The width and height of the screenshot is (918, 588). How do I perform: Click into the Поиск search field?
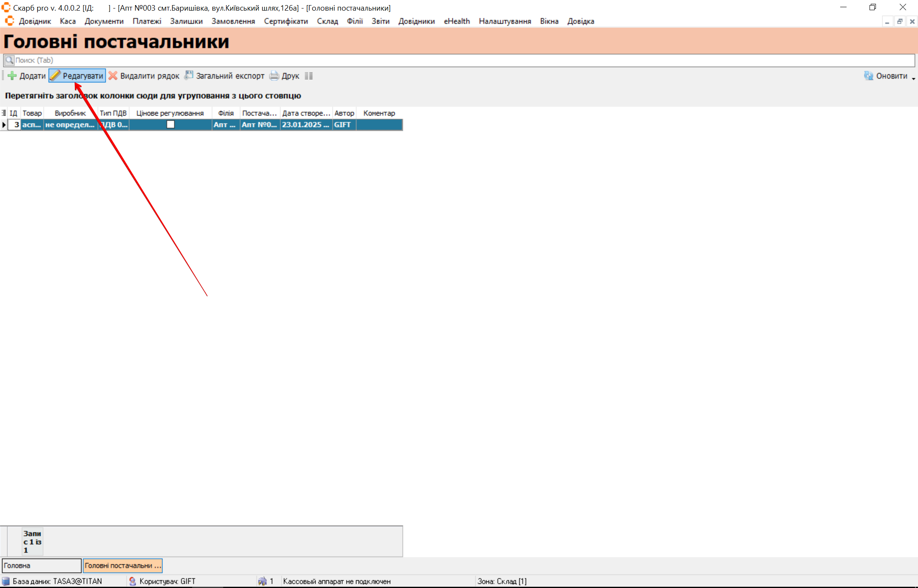pyautogui.click(x=459, y=60)
